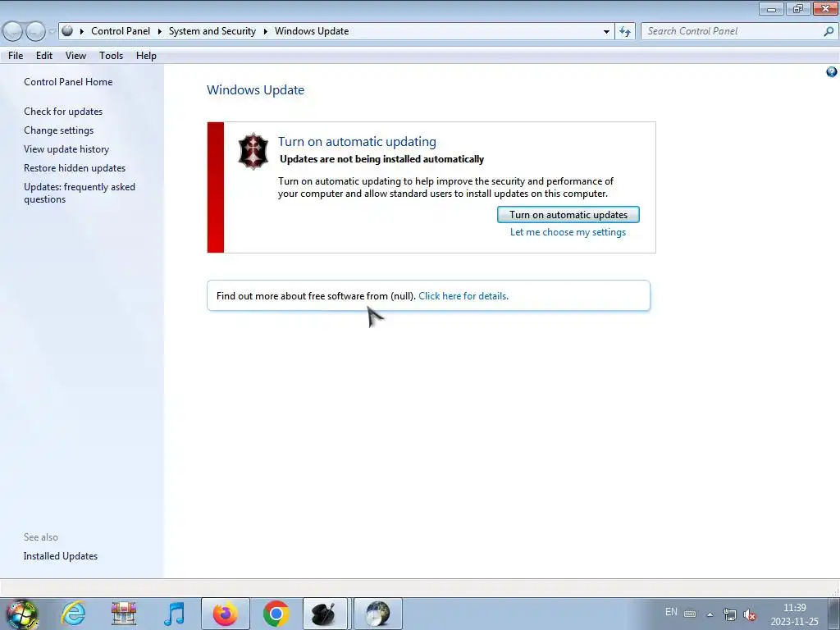Go to Control Panel Home
This screenshot has height=630, width=840.
(x=68, y=82)
